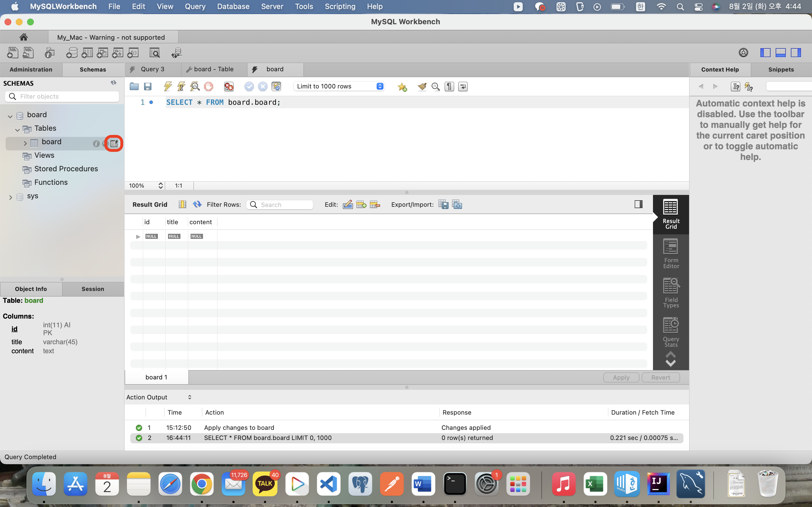Screen dimensions: 812x507
Task: Toggle the right sidebar panel visibility
Action: (x=796, y=53)
